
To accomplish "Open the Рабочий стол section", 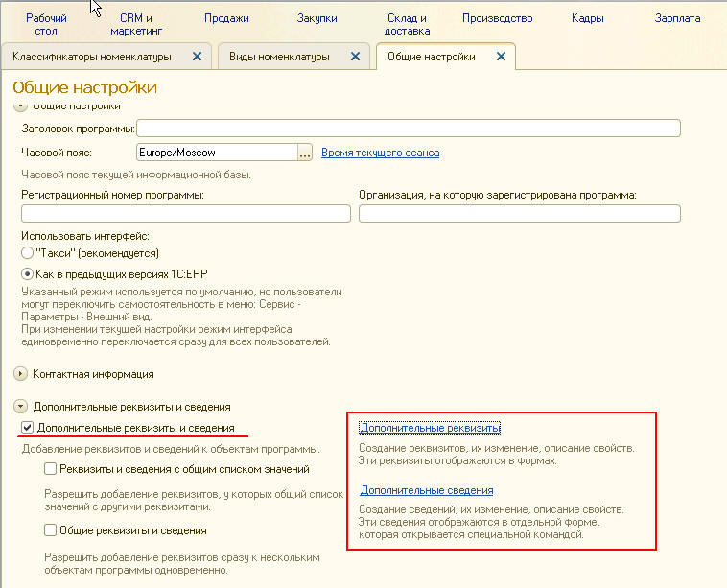I will [x=46, y=24].
